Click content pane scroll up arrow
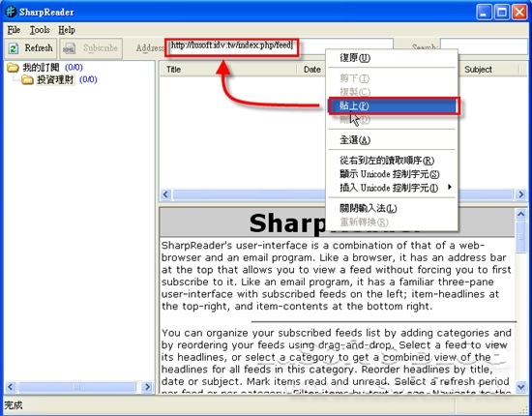The height and width of the screenshot is (416, 532). tap(520, 214)
